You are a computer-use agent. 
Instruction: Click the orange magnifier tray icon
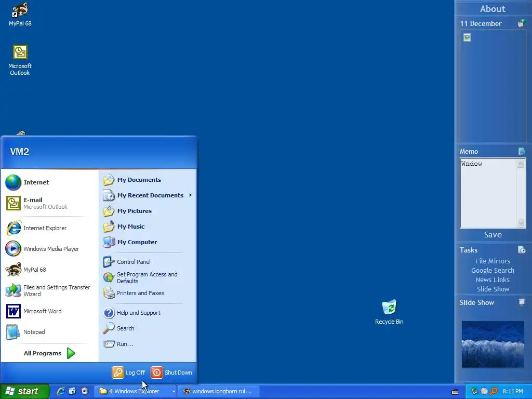pyautogui.click(x=494, y=391)
